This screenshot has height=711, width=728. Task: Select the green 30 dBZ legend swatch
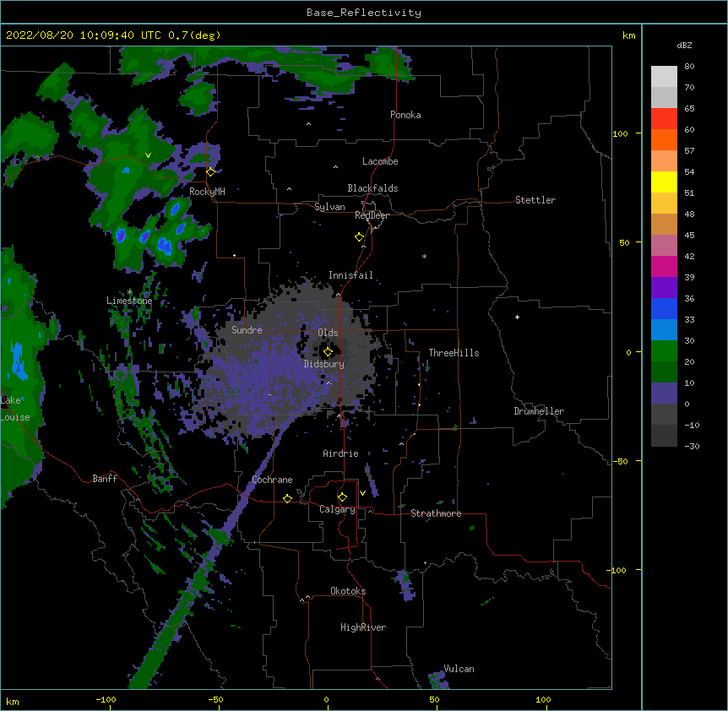tap(664, 351)
